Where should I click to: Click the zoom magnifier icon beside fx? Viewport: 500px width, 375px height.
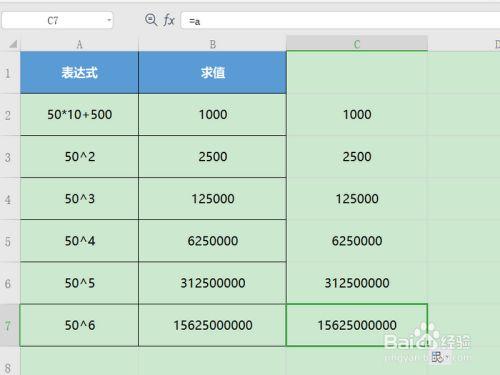coord(151,20)
